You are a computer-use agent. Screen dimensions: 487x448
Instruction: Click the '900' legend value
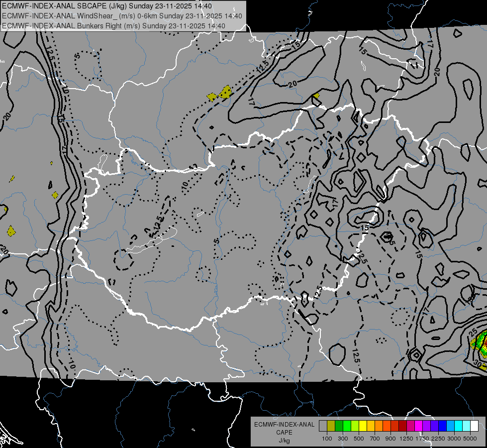click(390, 439)
